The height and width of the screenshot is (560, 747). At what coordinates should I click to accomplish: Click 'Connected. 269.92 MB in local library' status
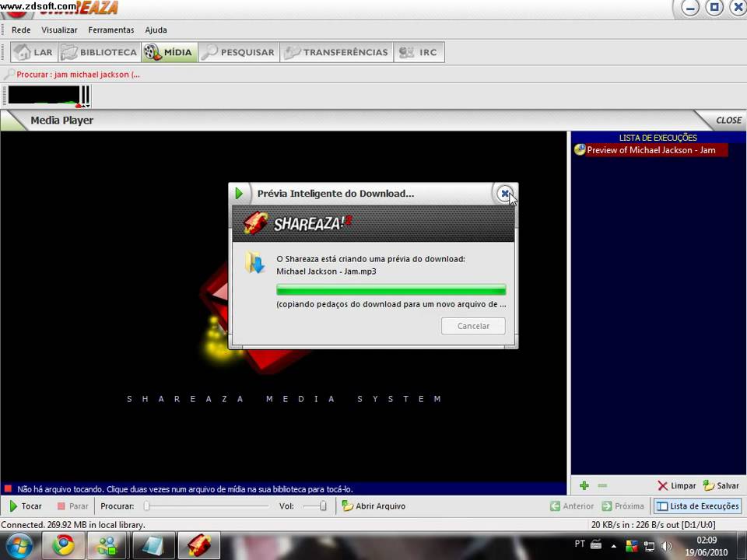click(x=73, y=525)
